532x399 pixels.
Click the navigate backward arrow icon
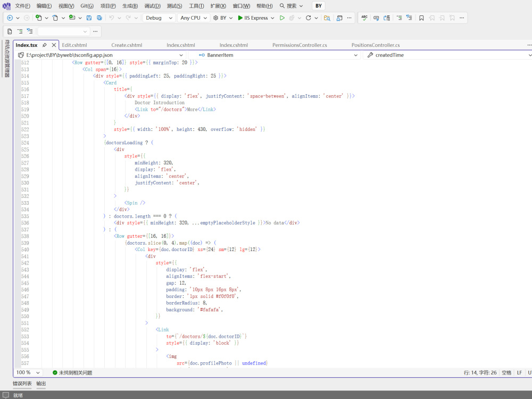click(10, 18)
